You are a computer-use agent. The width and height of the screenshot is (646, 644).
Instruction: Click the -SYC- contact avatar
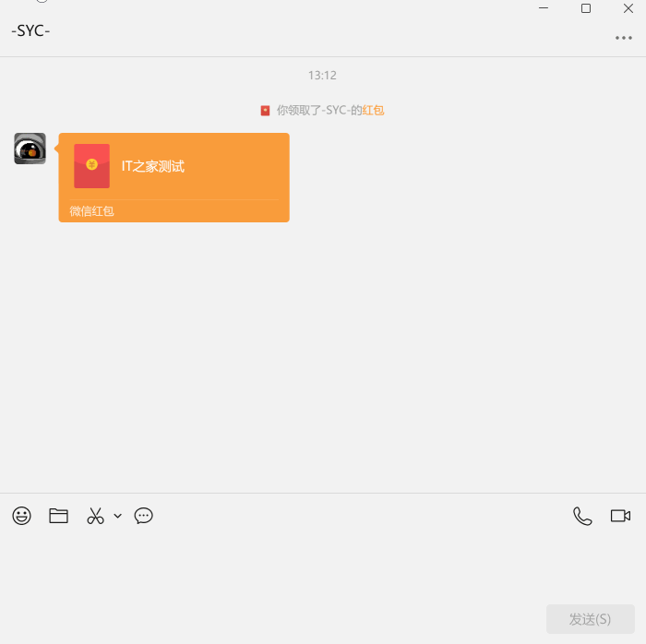click(30, 149)
